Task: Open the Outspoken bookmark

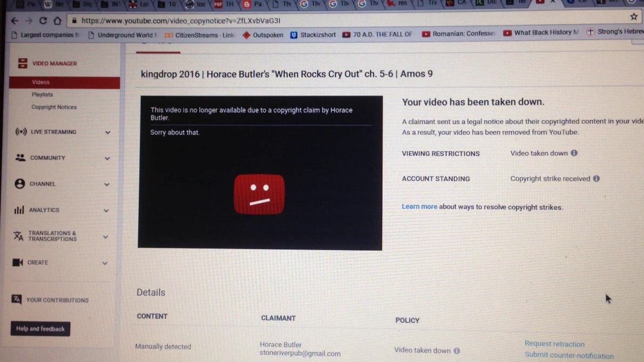Action: pyautogui.click(x=263, y=35)
